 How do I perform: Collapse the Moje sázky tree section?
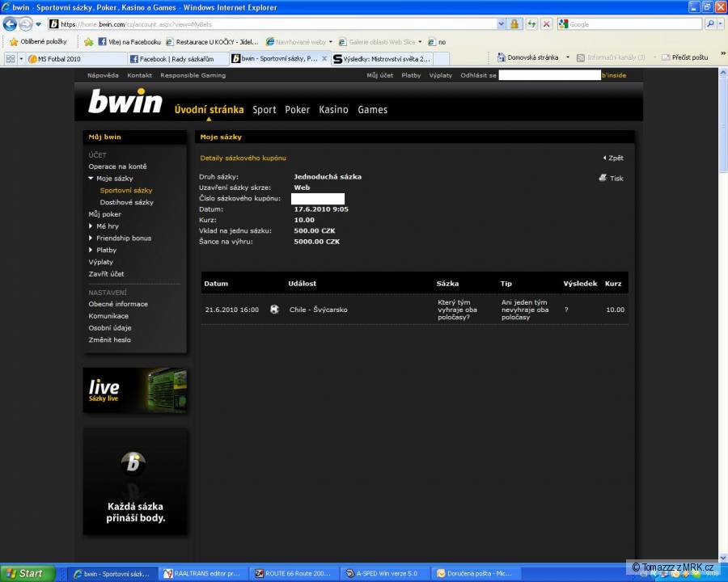click(91, 179)
